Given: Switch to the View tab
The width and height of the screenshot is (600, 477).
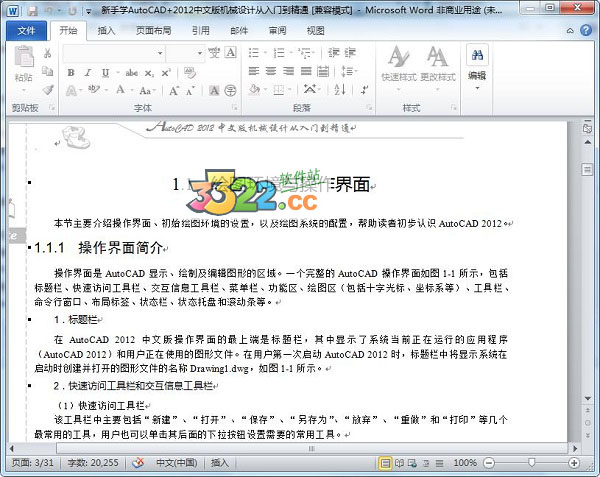Looking at the screenshot, I should [x=316, y=31].
